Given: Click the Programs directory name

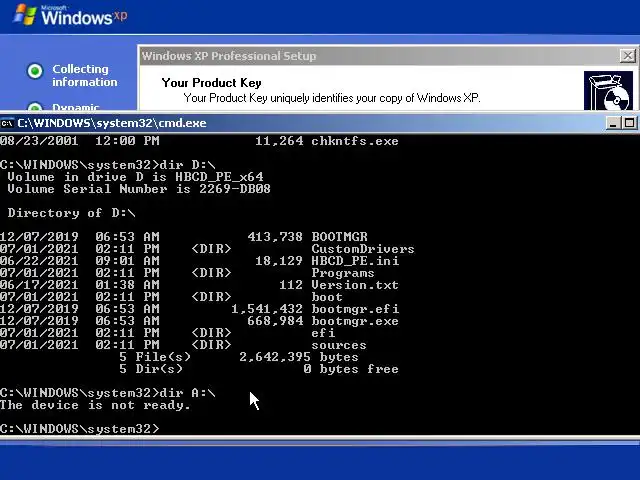Looking at the screenshot, I should pos(343,273).
